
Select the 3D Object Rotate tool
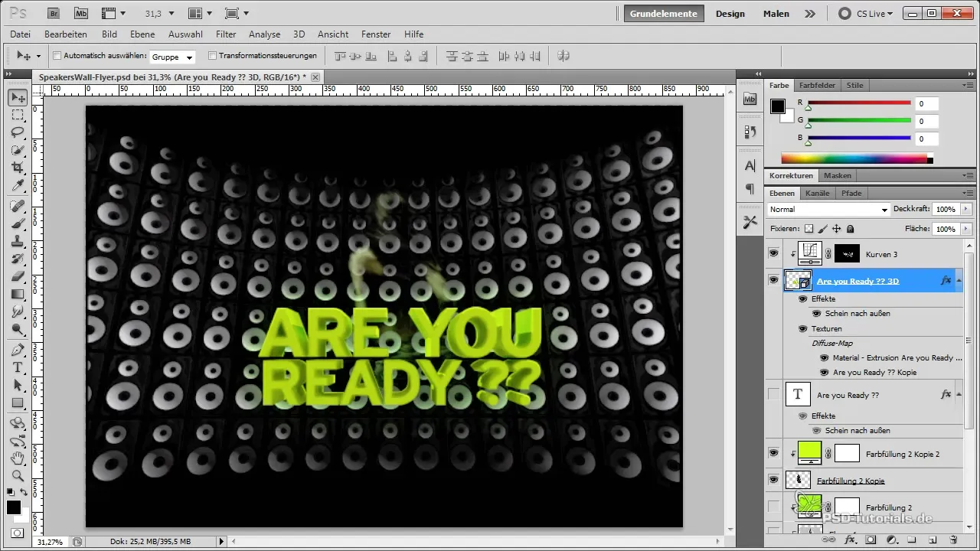coord(18,423)
